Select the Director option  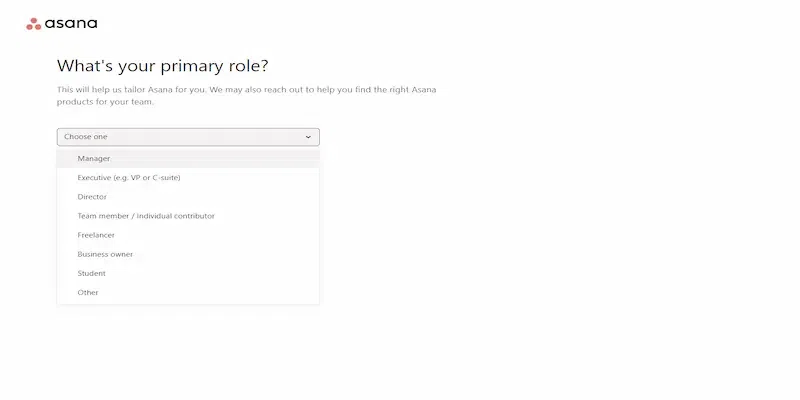tap(92, 197)
